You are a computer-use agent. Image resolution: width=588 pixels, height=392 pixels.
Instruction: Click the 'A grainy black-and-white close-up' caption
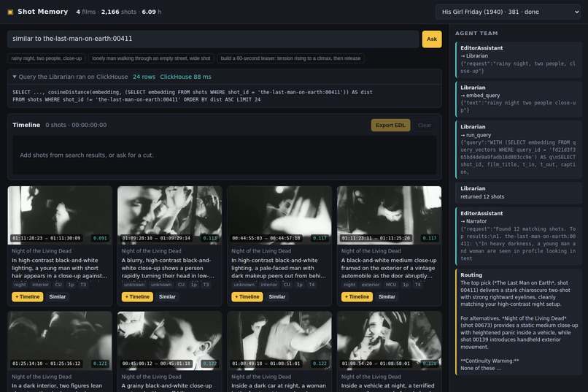click(166, 385)
